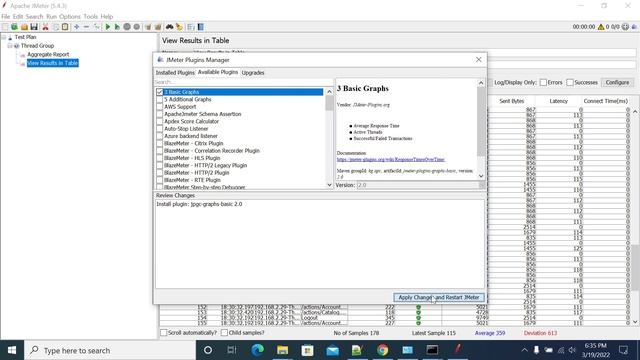Open the Tools menu

(91, 17)
